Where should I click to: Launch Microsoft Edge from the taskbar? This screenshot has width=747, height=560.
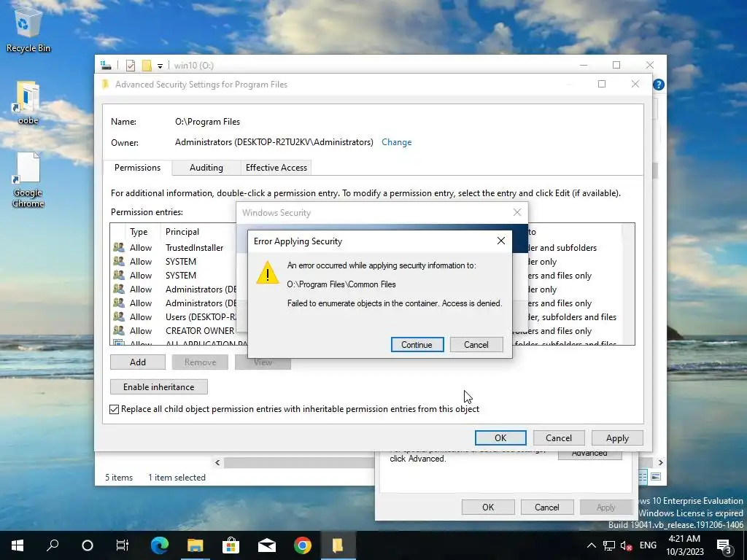(x=160, y=545)
